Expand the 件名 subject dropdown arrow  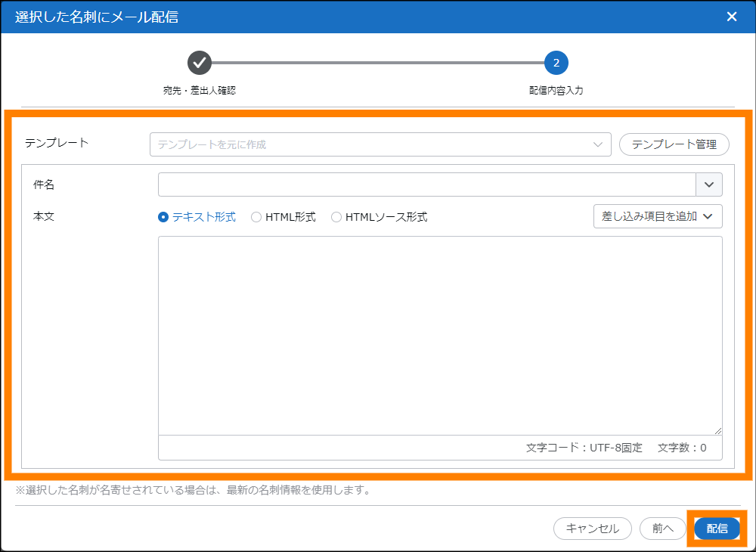pyautogui.click(x=709, y=185)
